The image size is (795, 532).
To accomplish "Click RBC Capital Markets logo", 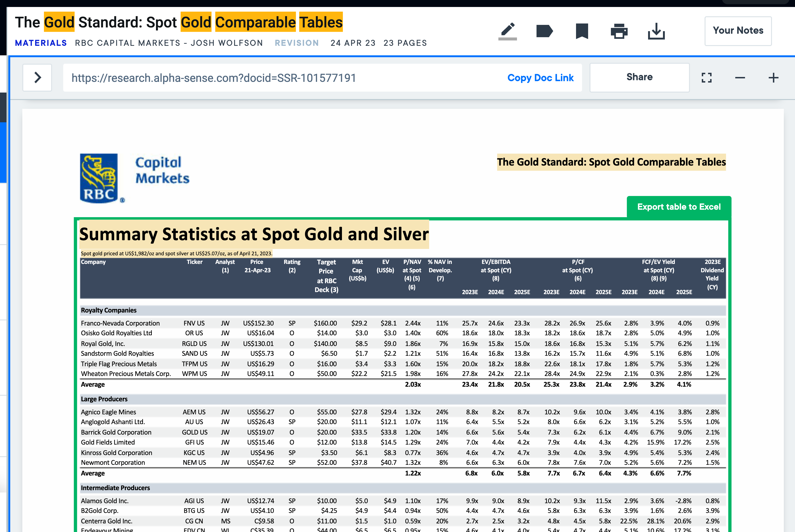I will click(135, 178).
